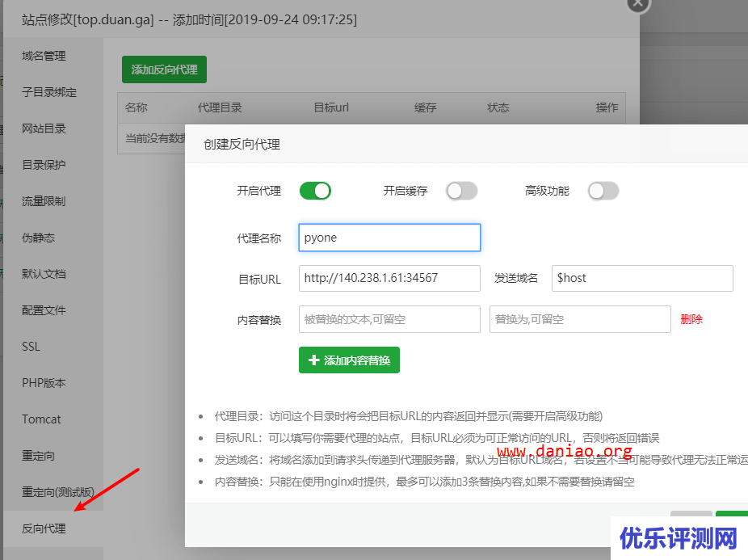Image resolution: width=748 pixels, height=560 pixels.
Task: Click the 被替换的文本 input box
Action: [389, 319]
